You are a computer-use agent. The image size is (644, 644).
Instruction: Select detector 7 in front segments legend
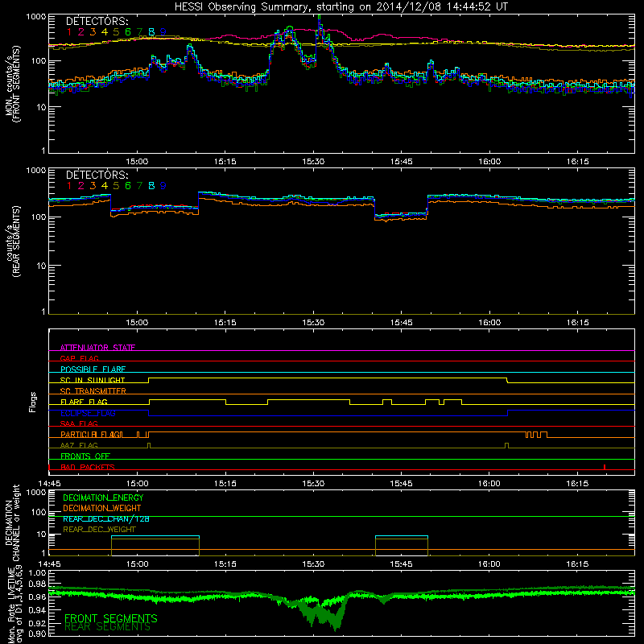(139, 31)
